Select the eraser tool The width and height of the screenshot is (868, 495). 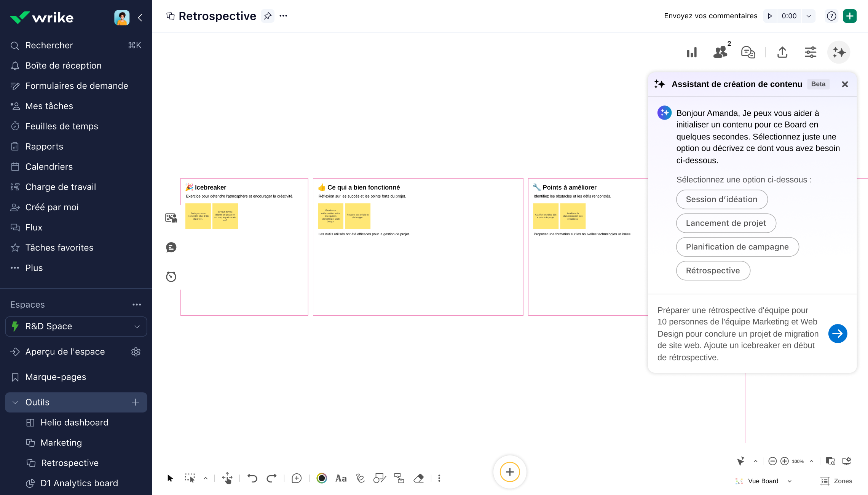click(x=419, y=478)
